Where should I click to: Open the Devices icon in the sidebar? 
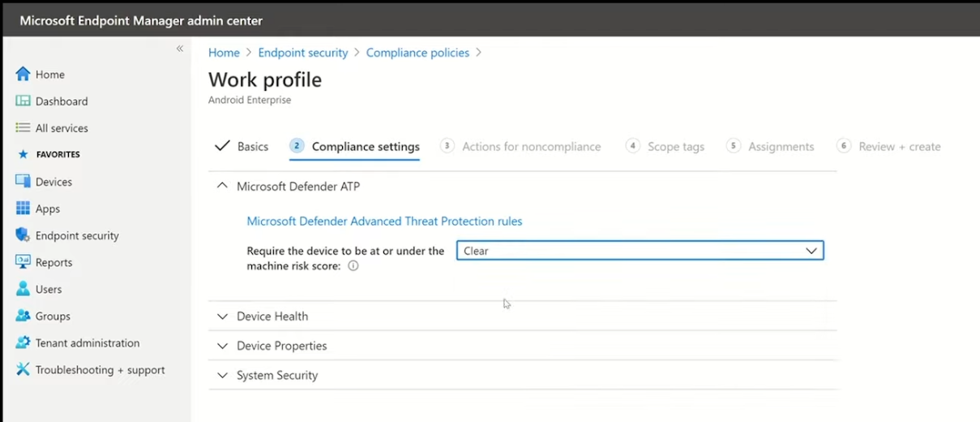(x=23, y=182)
